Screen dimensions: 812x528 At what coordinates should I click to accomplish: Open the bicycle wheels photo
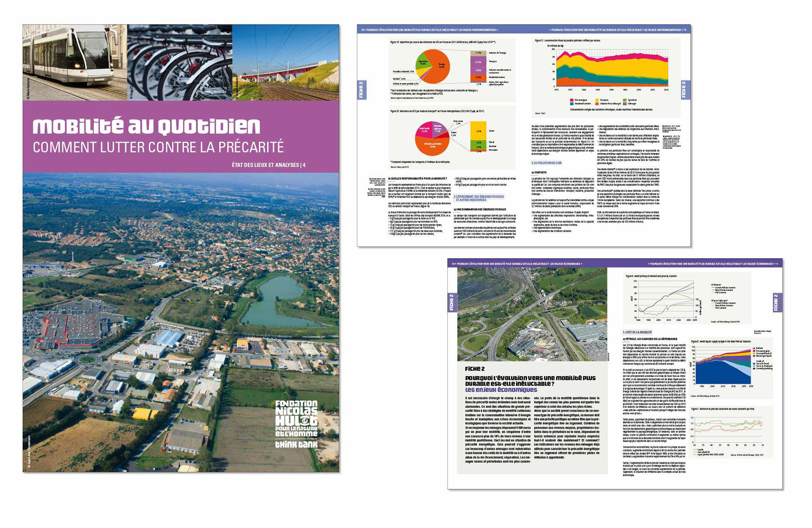(x=179, y=62)
